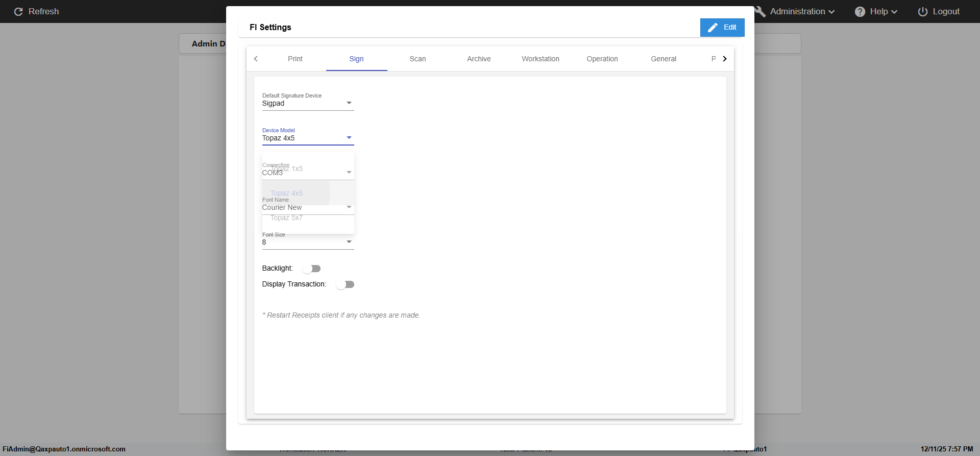Switch to the General tab
980x456 pixels.
(664, 59)
